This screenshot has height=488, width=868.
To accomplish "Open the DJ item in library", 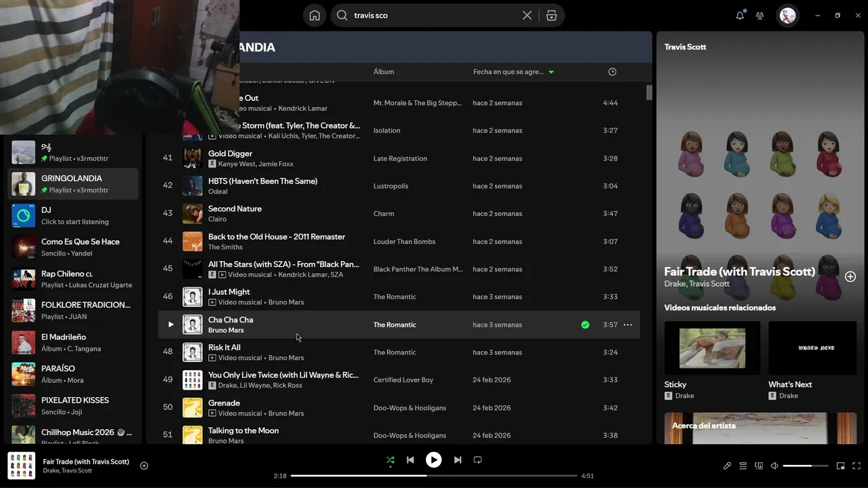I will [73, 216].
